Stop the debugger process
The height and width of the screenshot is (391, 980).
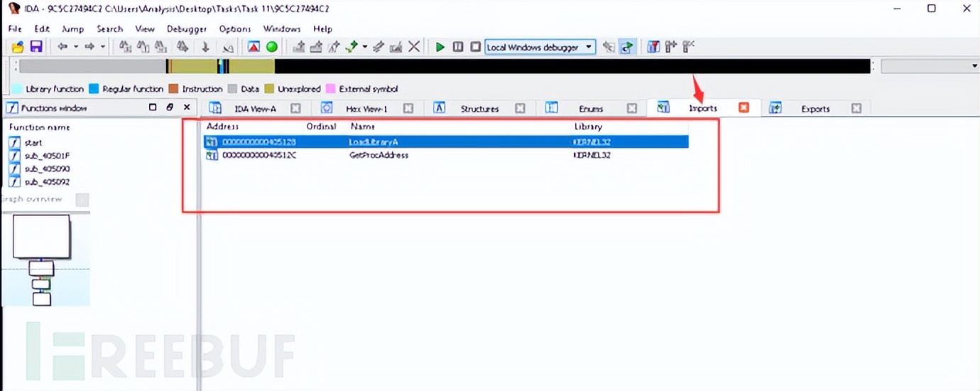[476, 47]
